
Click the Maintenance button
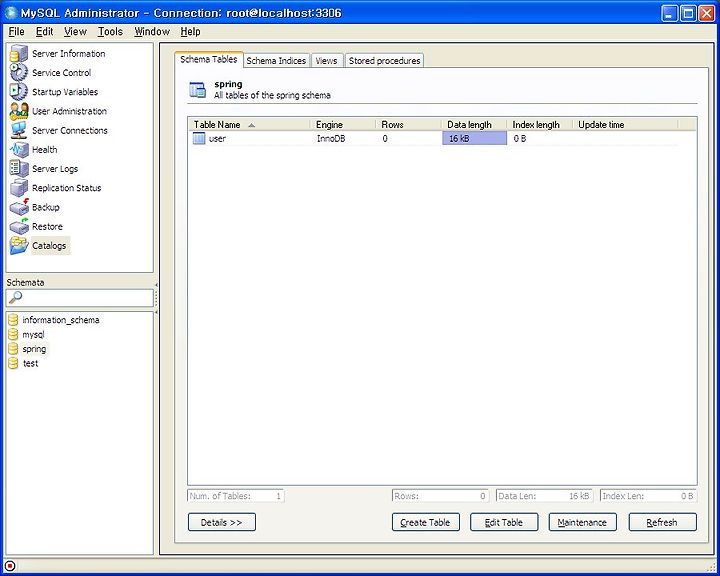point(582,522)
